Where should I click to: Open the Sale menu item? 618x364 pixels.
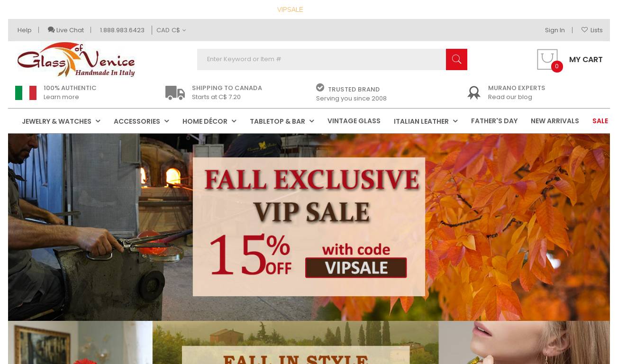(x=600, y=121)
